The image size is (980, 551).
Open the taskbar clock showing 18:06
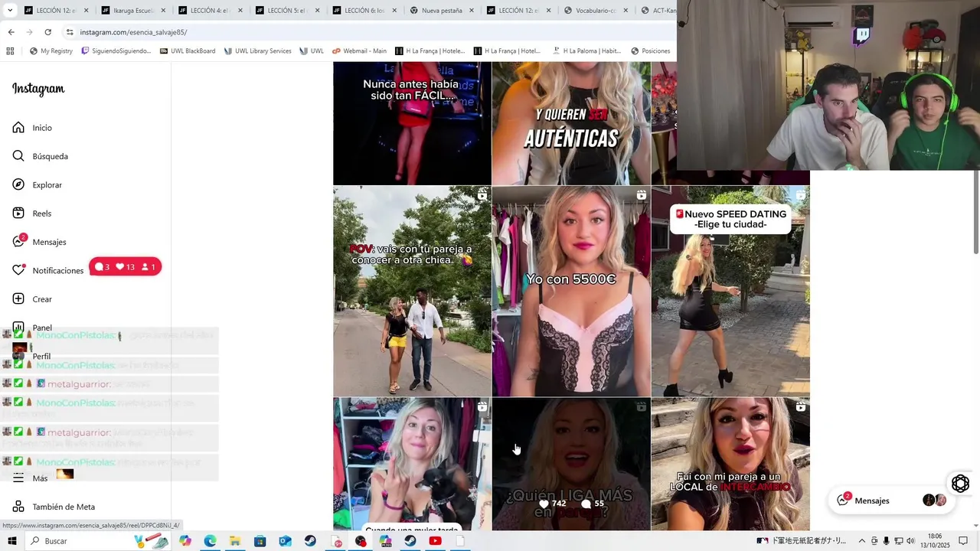point(936,541)
